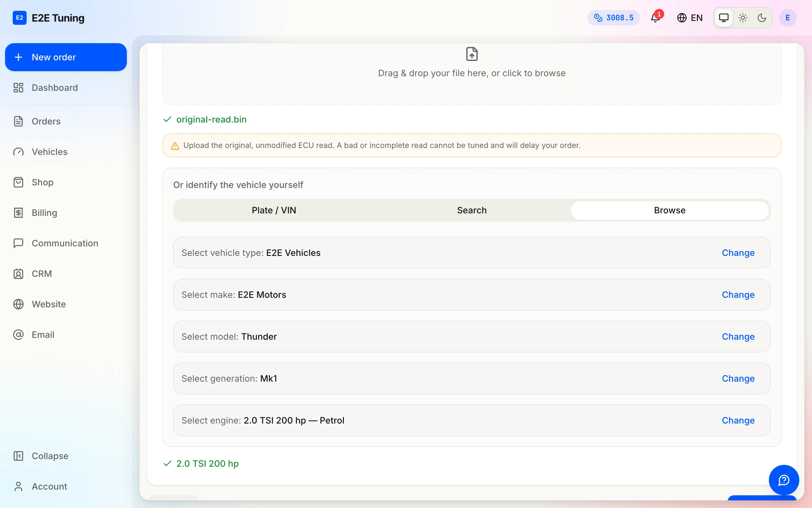Open notifications bell icon
812x508 pixels.
pos(655,18)
